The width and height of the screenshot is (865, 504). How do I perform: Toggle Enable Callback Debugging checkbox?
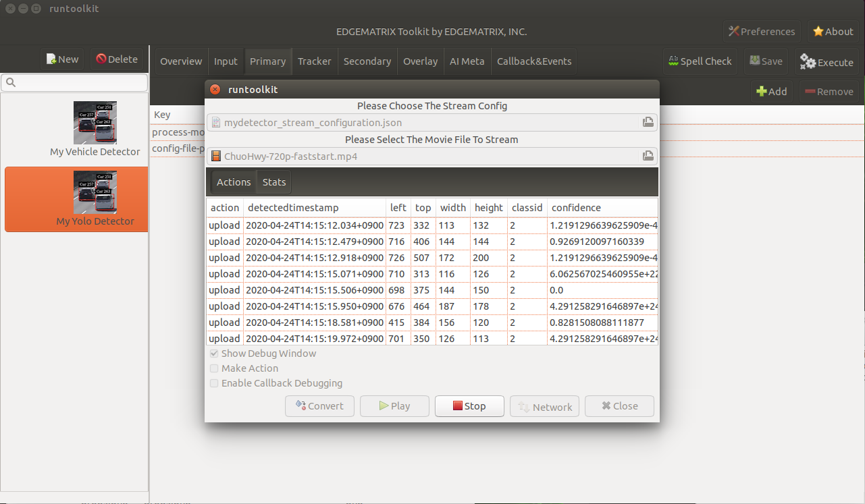tap(214, 383)
